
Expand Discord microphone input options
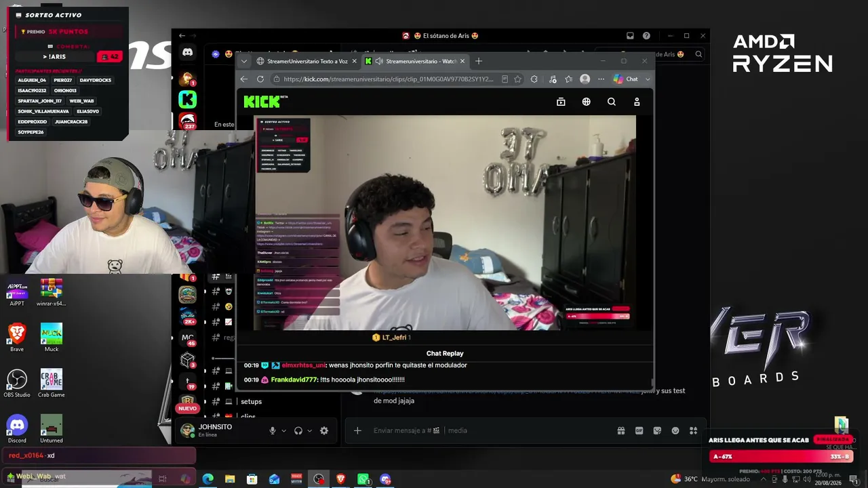click(284, 430)
